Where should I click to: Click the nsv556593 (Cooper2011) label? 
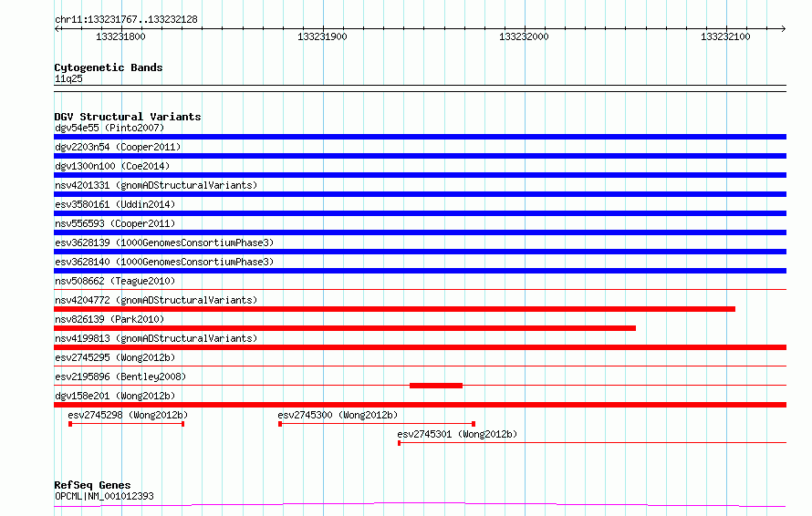tap(115, 223)
